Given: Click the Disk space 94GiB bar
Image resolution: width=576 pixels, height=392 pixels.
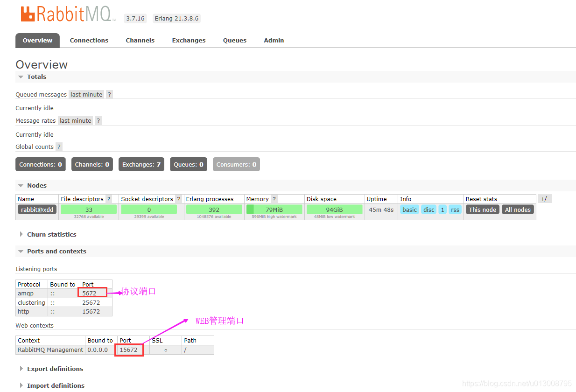Looking at the screenshot, I should click(334, 210).
